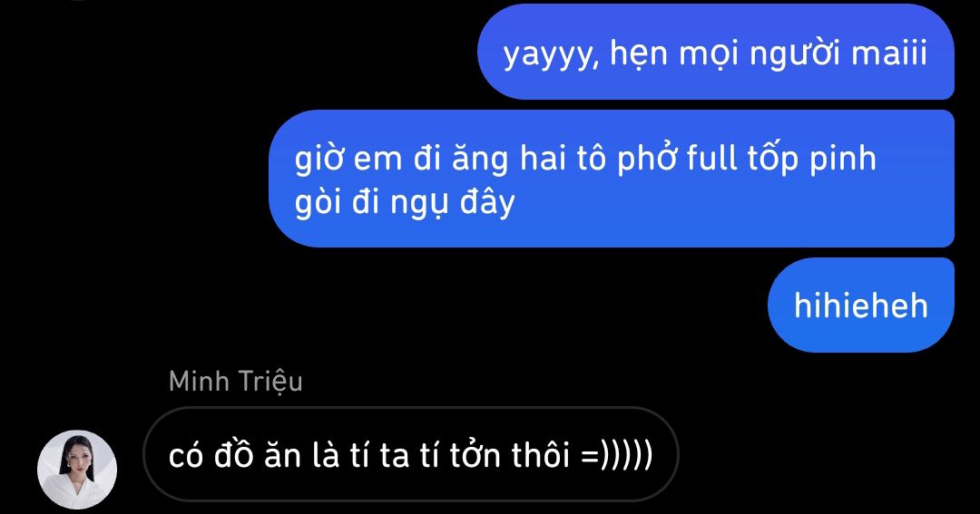Click the woman's face in the round avatar
The image size is (980, 514).
point(75,454)
